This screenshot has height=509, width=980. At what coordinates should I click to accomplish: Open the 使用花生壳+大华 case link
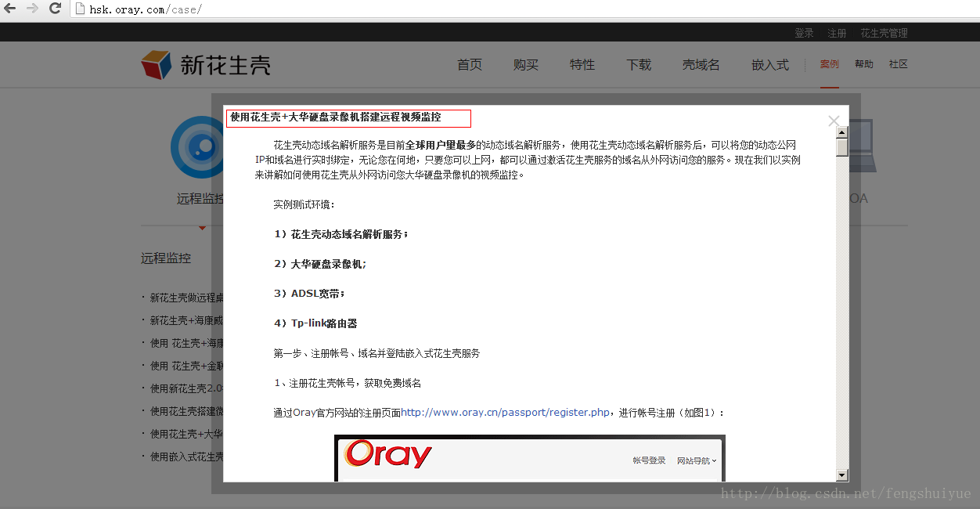tap(187, 434)
